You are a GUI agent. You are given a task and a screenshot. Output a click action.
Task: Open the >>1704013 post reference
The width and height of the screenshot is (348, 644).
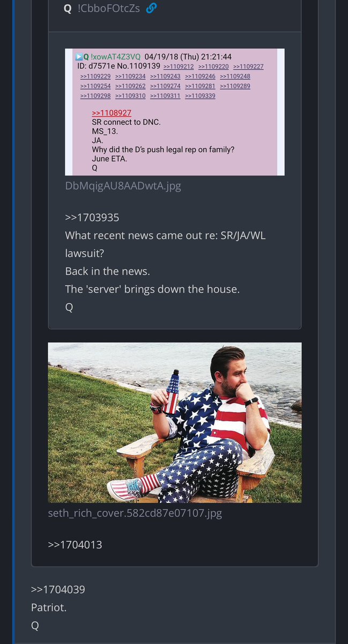75,545
